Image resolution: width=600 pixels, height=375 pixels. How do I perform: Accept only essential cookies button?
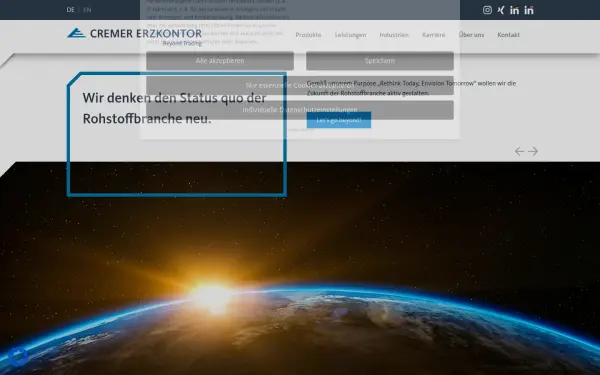[300, 85]
